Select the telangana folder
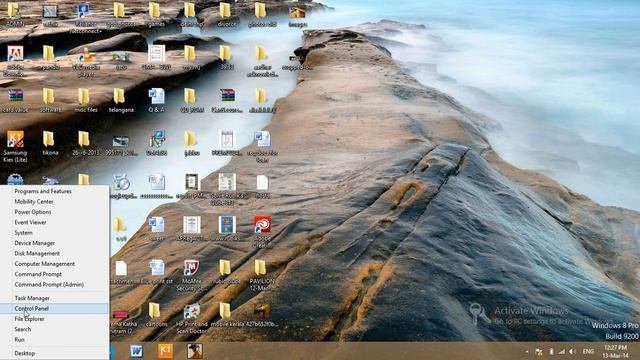Screen dimensions: 640x360 pyautogui.click(x=121, y=100)
